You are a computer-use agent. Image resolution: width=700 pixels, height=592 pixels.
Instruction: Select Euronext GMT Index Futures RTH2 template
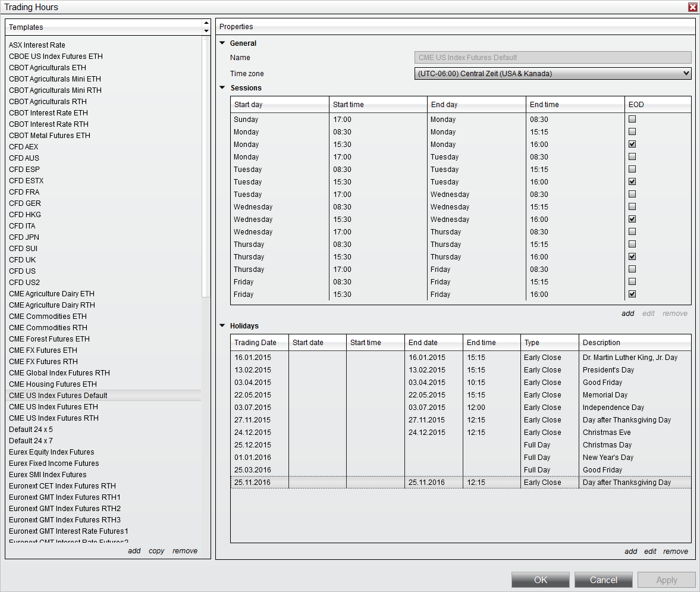[103, 509]
